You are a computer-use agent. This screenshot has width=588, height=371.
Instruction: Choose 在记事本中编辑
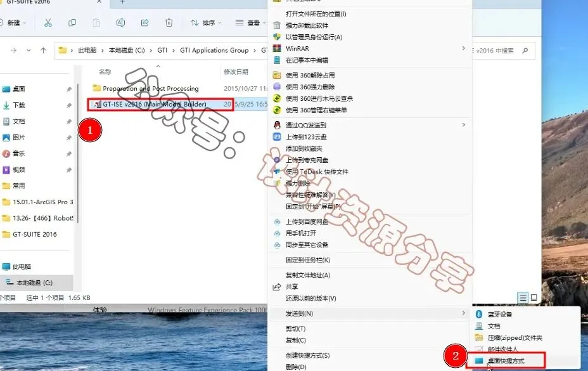307,60
